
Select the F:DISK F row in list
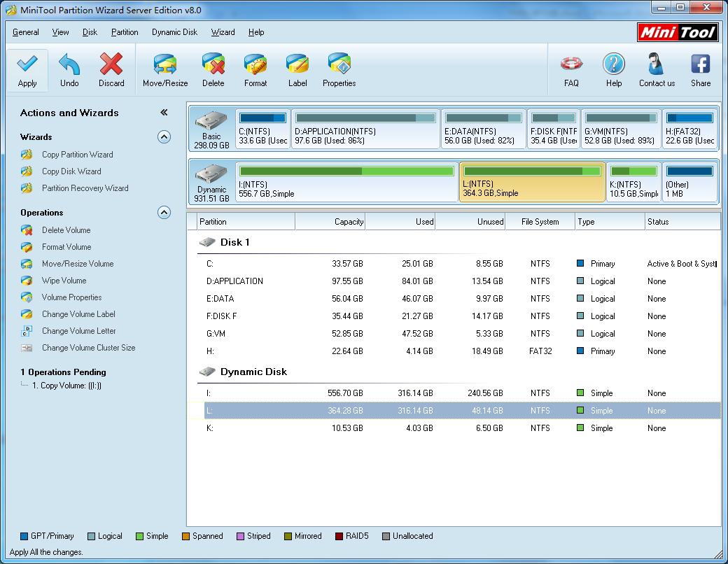pyautogui.click(x=462, y=316)
